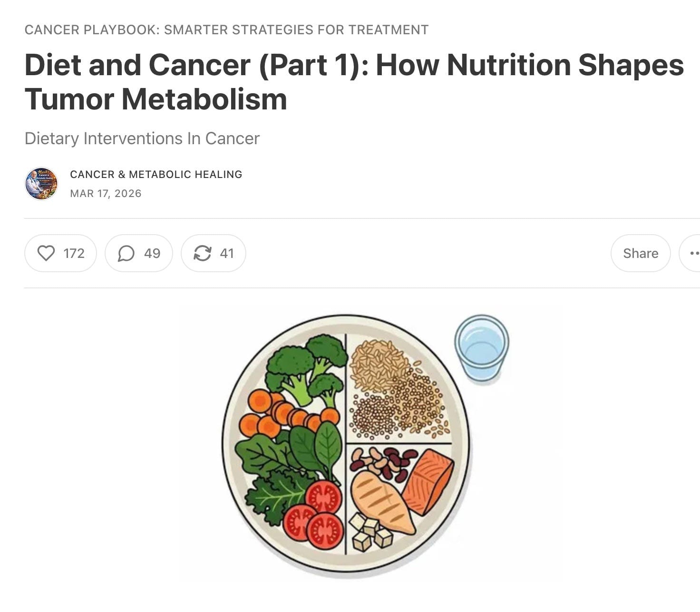Restack the post using the arrows icon
The height and width of the screenshot is (612, 700).
pyautogui.click(x=213, y=253)
